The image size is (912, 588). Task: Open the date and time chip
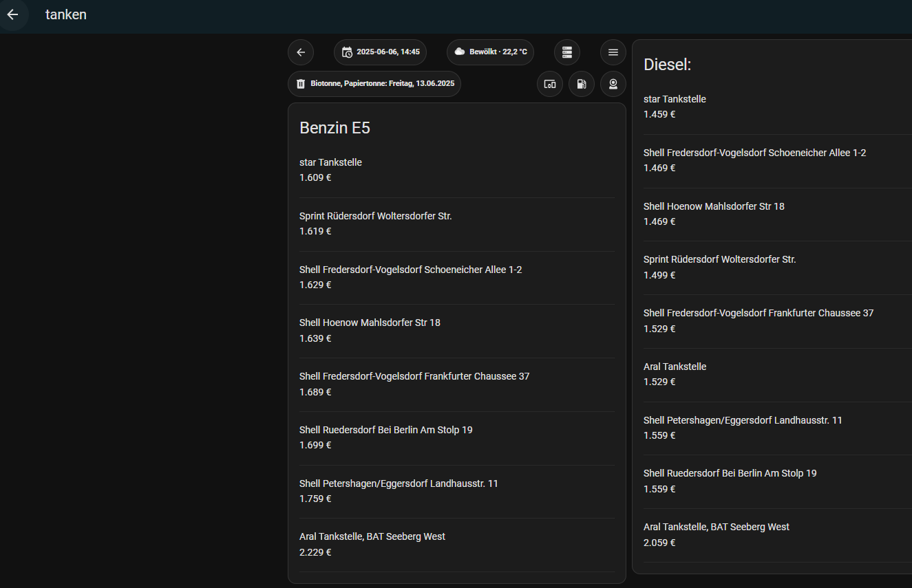(x=380, y=52)
